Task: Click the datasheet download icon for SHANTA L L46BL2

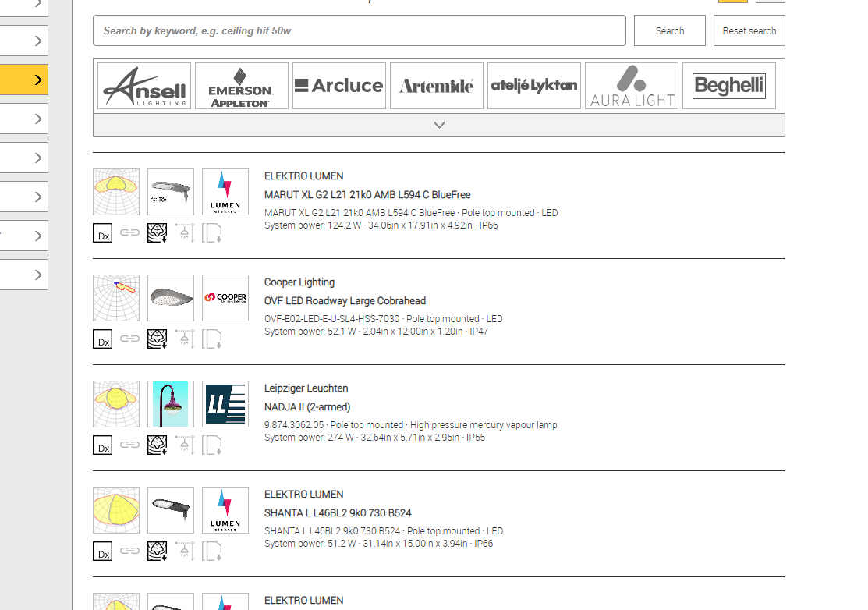Action: pos(212,551)
